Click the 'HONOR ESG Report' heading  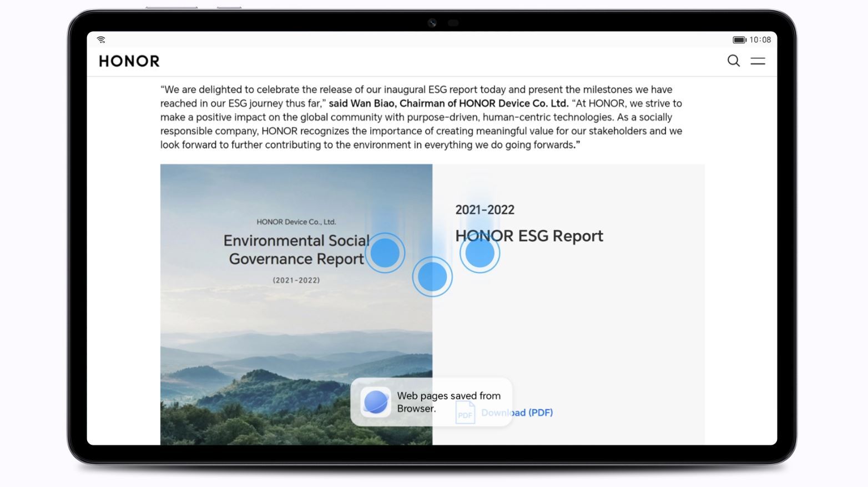[529, 236]
